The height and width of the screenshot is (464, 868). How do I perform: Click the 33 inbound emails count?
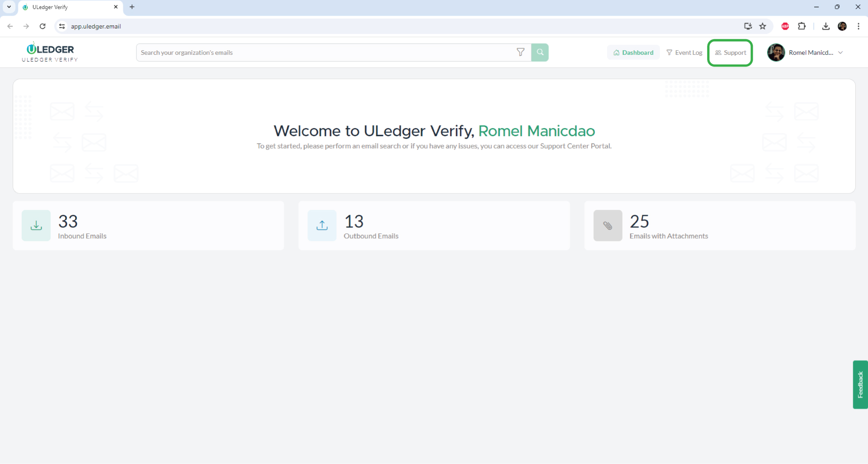tap(68, 221)
